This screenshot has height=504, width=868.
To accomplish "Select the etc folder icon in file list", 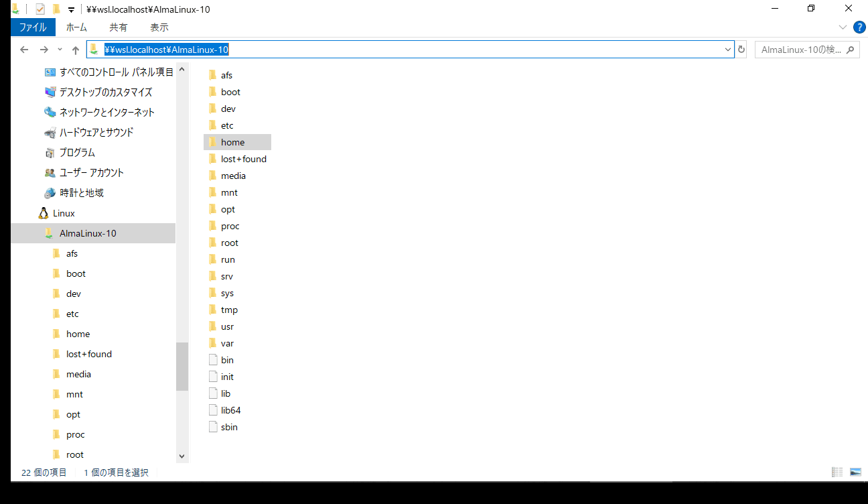I will (213, 125).
